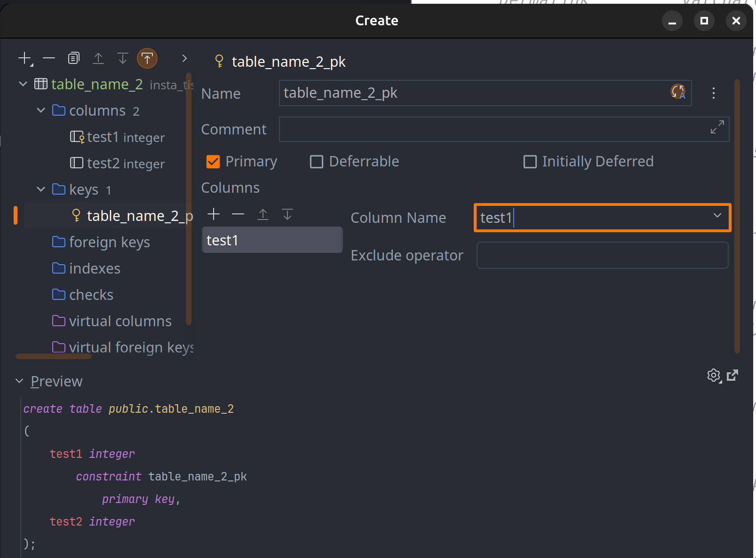Move key column down in Columns list
756x558 pixels.
287,214
